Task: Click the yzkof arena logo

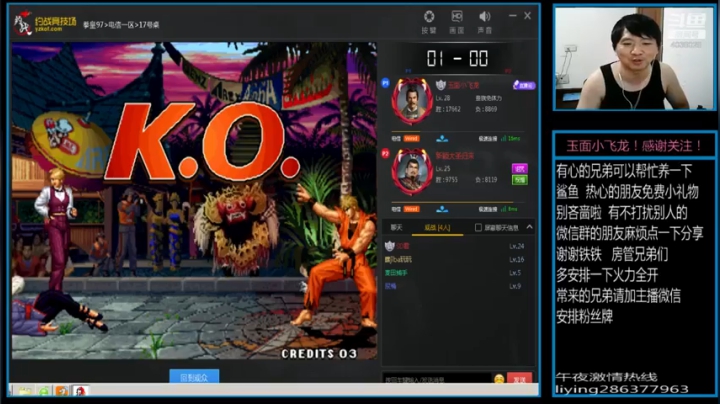Action: pyautogui.click(x=44, y=23)
